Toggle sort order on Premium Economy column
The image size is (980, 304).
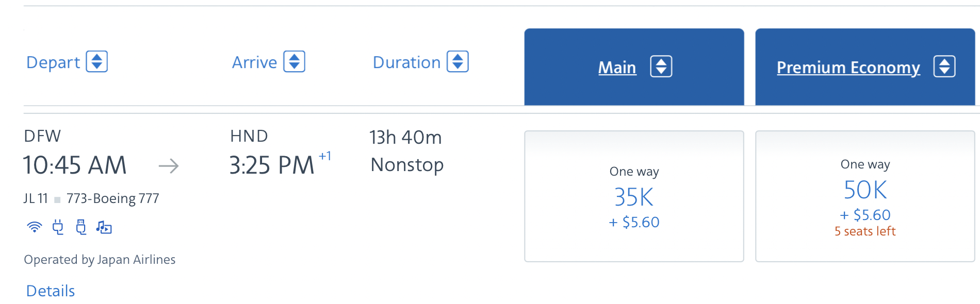tap(944, 66)
